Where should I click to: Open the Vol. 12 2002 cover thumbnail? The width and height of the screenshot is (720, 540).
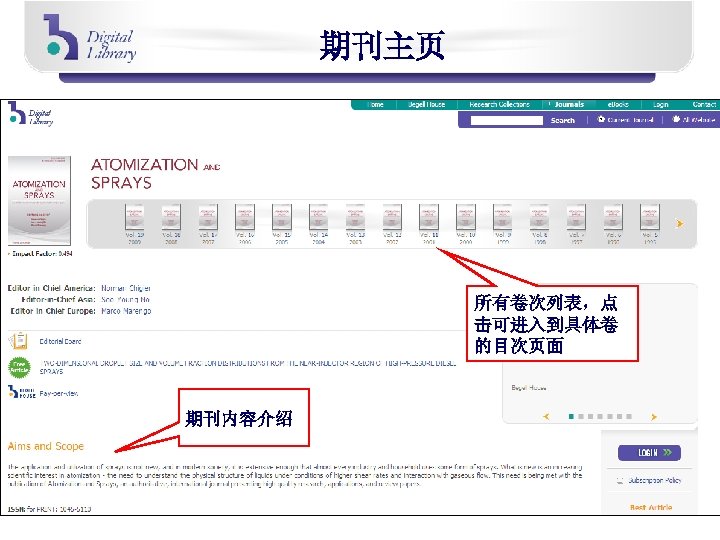coord(392,217)
